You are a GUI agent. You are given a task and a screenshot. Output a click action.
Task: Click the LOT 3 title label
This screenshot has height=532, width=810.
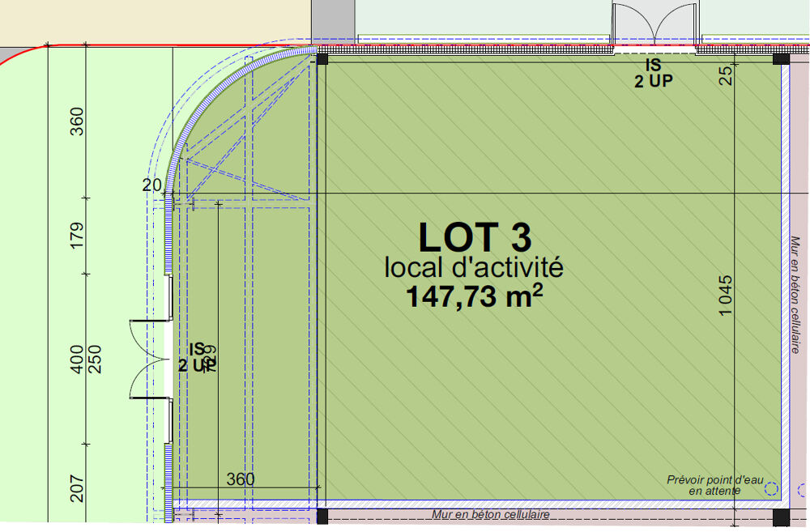(475, 238)
